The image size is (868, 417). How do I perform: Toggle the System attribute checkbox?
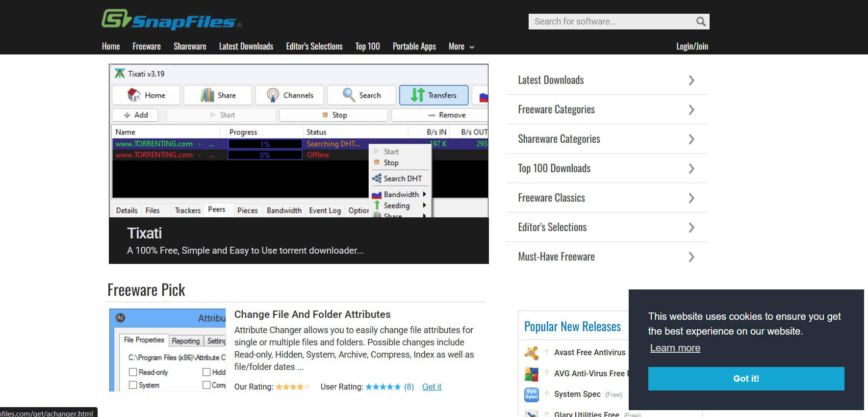point(133,385)
